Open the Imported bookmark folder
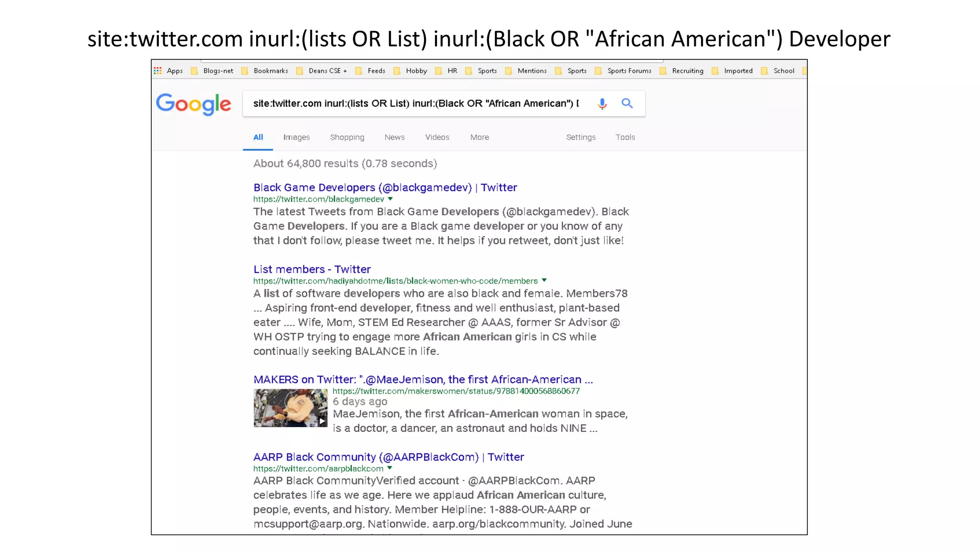980x551 pixels. coord(733,71)
